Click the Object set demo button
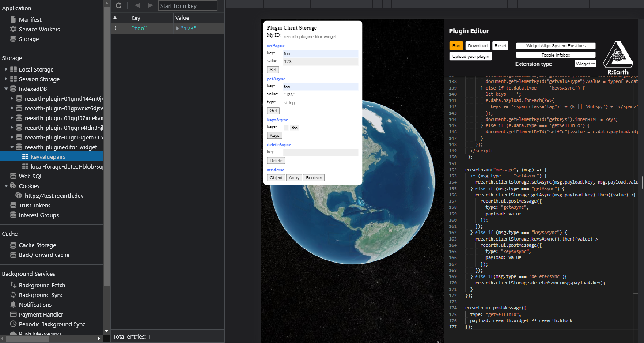Screen dimensions: 644x343 276,178
